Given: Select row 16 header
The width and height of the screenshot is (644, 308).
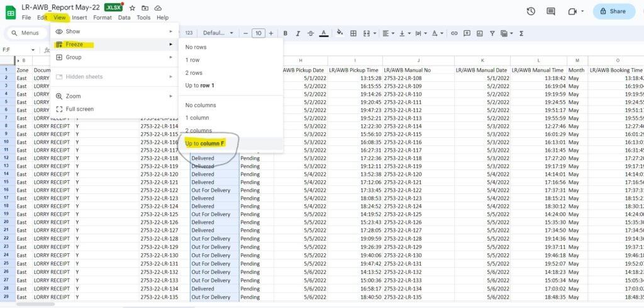Looking at the screenshot, I should pyautogui.click(x=6, y=190).
